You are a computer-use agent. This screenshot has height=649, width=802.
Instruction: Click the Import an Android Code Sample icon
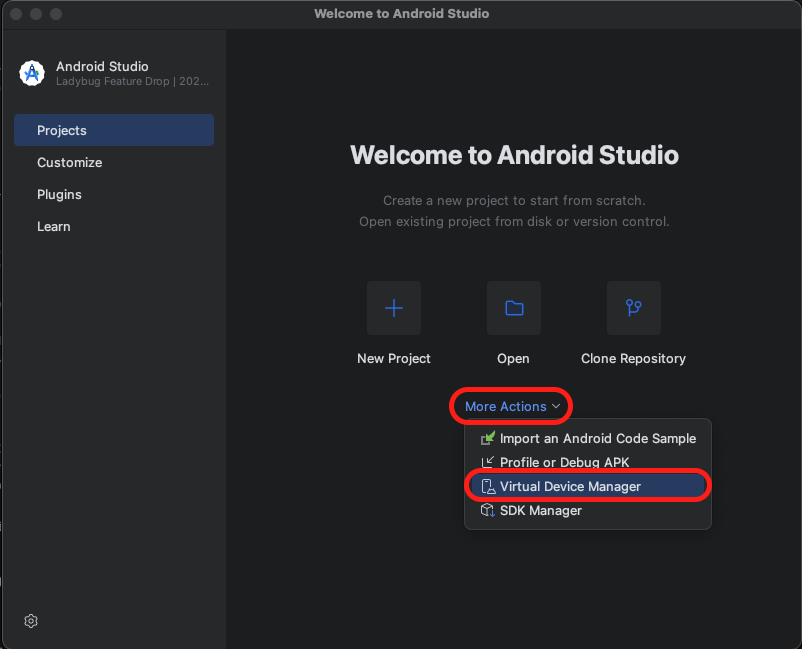[x=487, y=438]
